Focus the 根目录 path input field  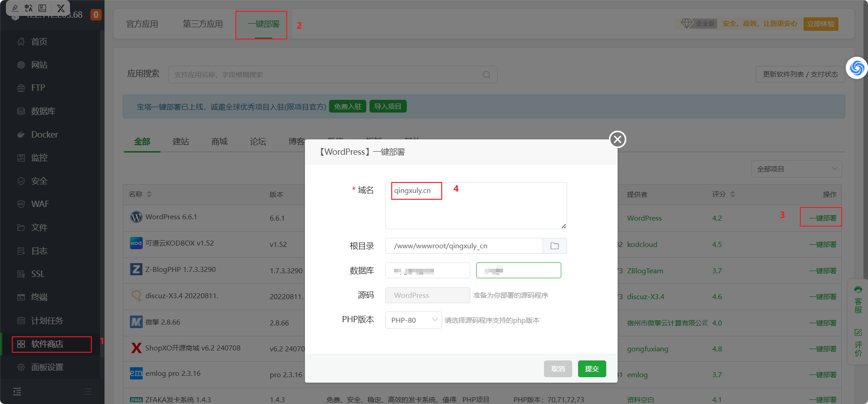[464, 246]
